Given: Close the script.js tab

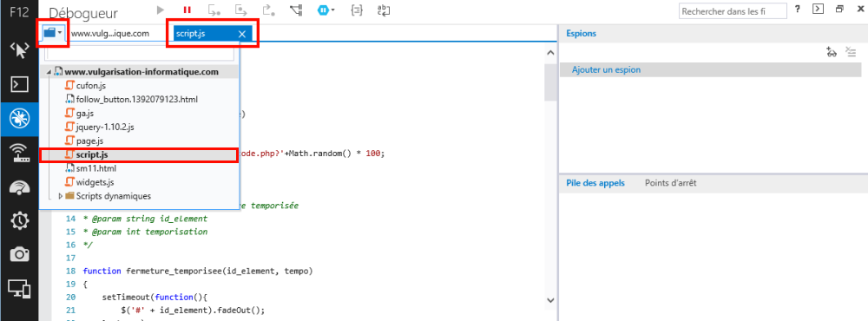Looking at the screenshot, I should 242,34.
